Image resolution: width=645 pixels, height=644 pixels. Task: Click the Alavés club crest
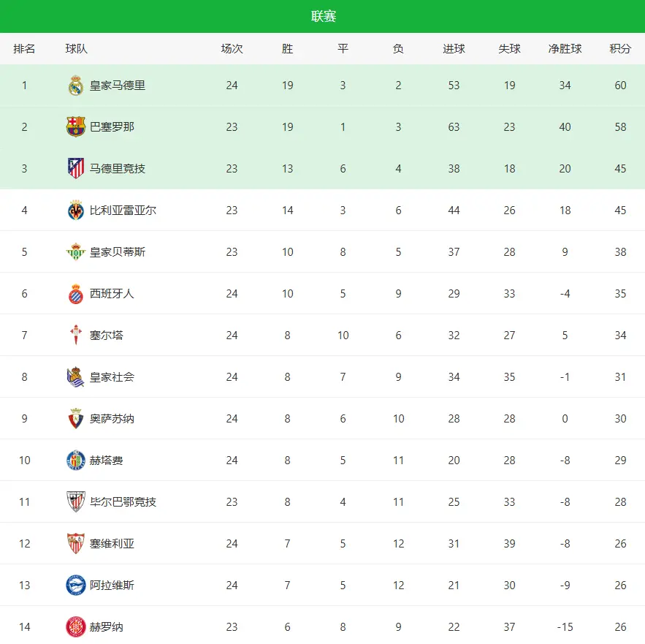tap(76, 586)
